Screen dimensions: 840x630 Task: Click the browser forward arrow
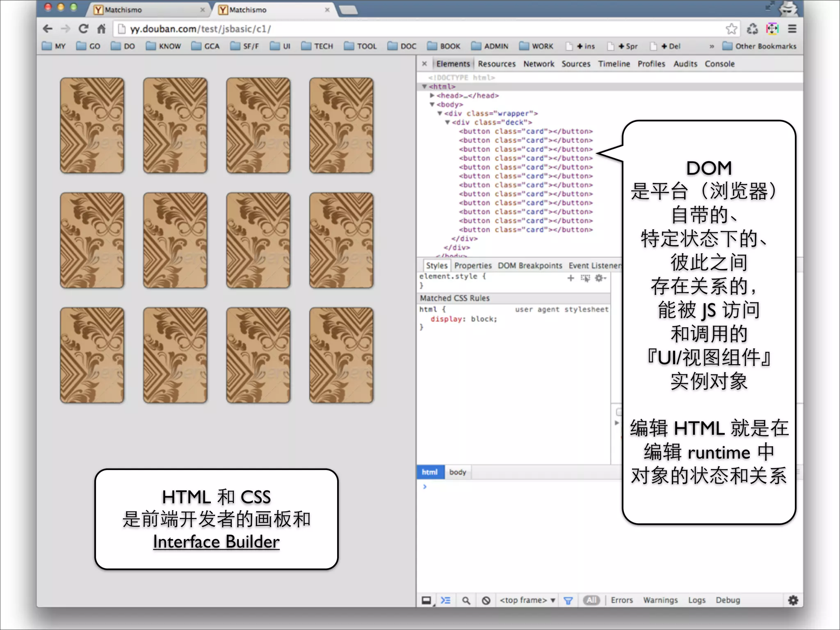[x=65, y=29]
